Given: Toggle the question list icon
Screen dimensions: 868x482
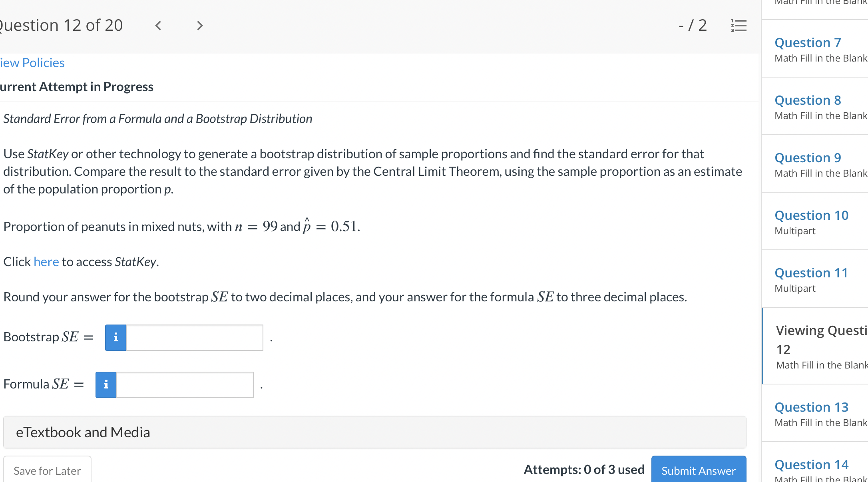Looking at the screenshot, I should coord(739,26).
